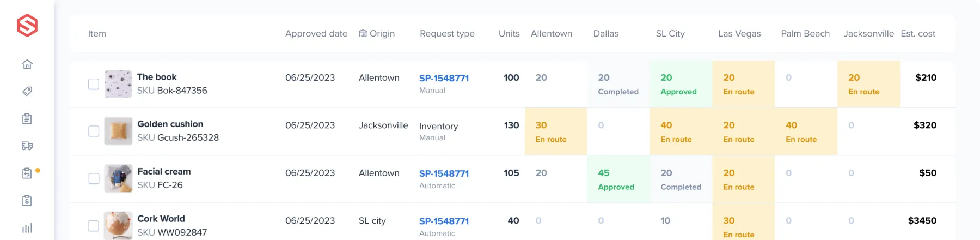Select The book Dallas 20 Completed cell
The width and height of the screenshot is (980, 240).
618,84
